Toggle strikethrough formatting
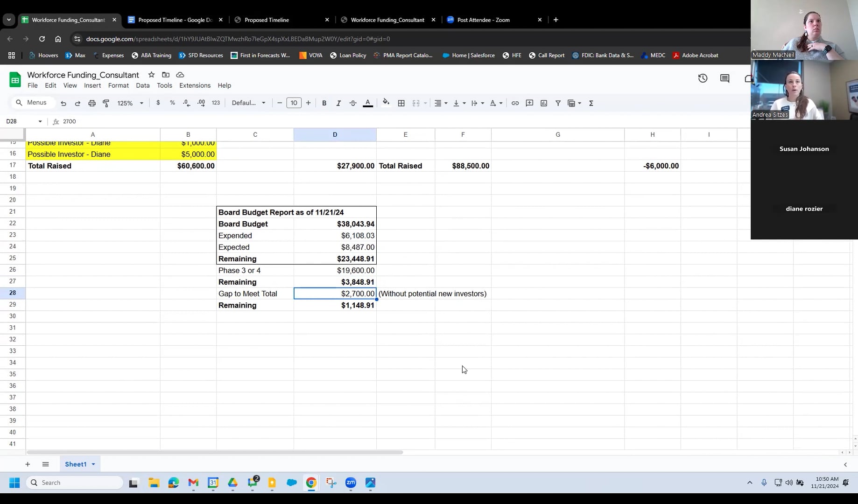Viewport: 858px width, 504px height. tap(353, 103)
